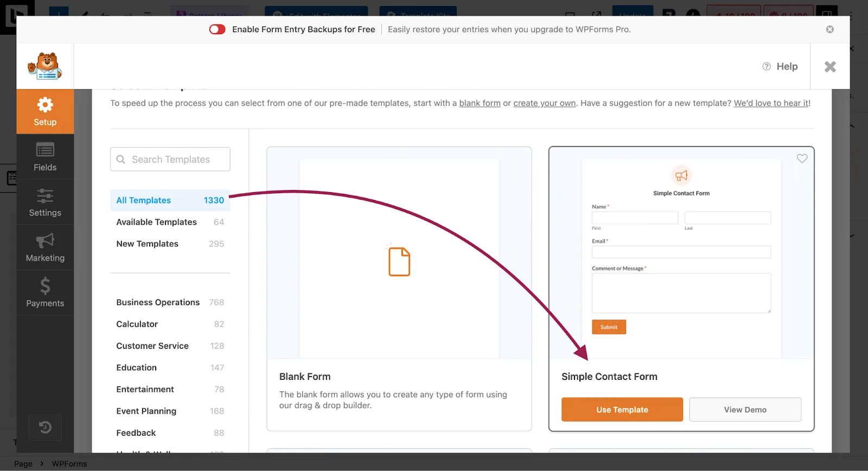The image size is (868, 471).
Task: Select the Entertainment category
Action: [x=170, y=389]
